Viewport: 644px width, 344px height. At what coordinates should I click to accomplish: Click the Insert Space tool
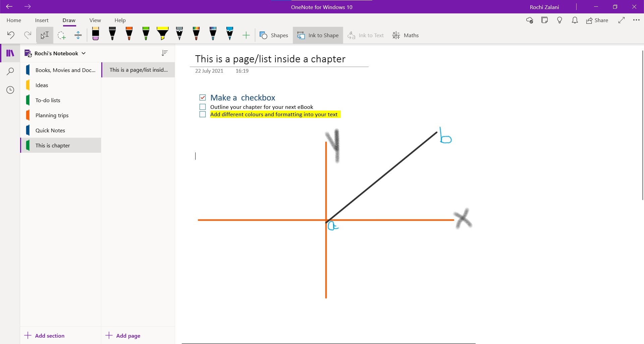pyautogui.click(x=78, y=35)
